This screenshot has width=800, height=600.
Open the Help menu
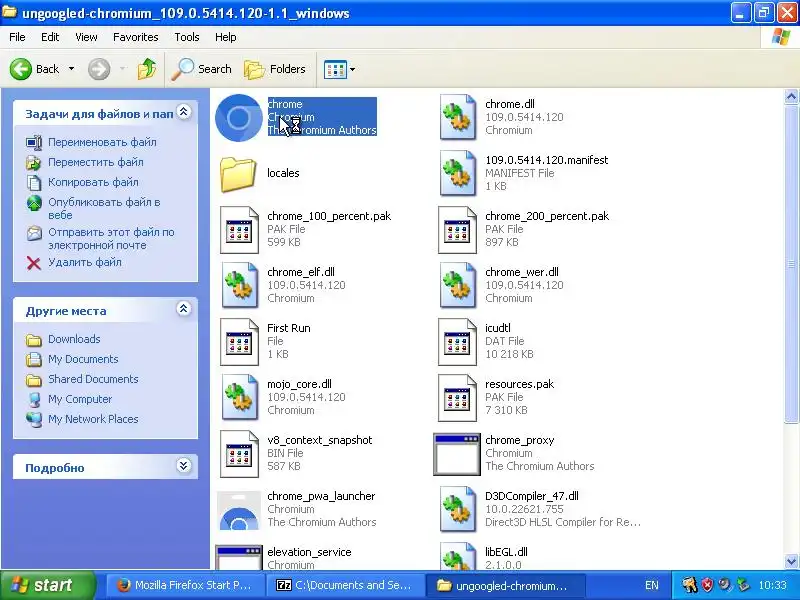coord(226,37)
